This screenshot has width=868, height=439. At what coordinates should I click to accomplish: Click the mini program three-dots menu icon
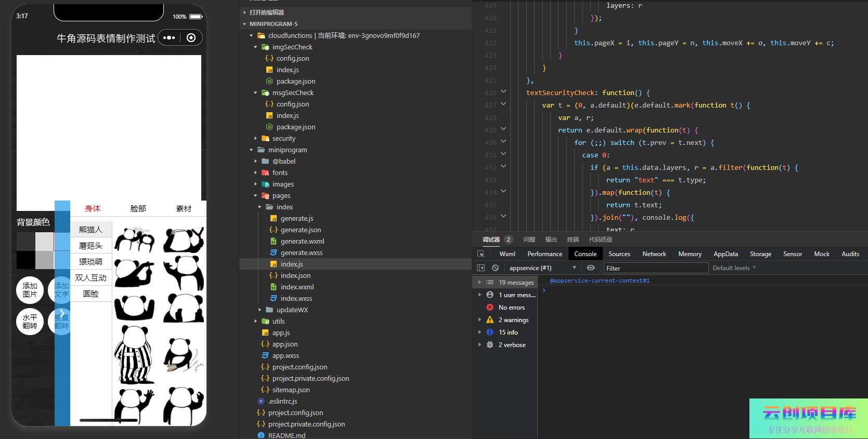pos(169,38)
